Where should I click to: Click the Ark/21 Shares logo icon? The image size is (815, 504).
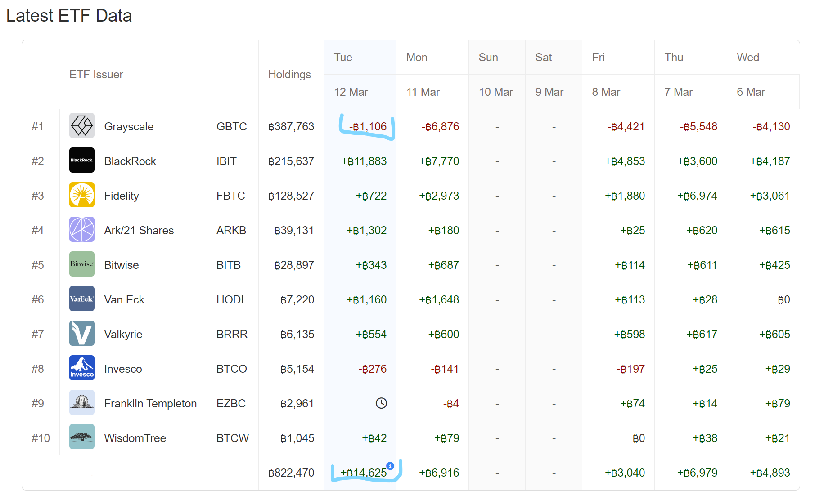pos(81,229)
